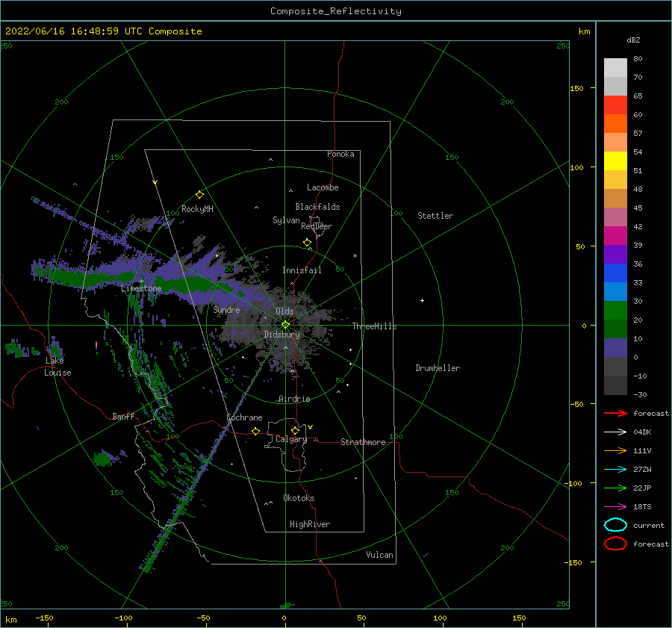Select the magenta 42 dBZ color swatch
Image resolution: width=672 pixels, height=628 pixels.
(x=615, y=236)
